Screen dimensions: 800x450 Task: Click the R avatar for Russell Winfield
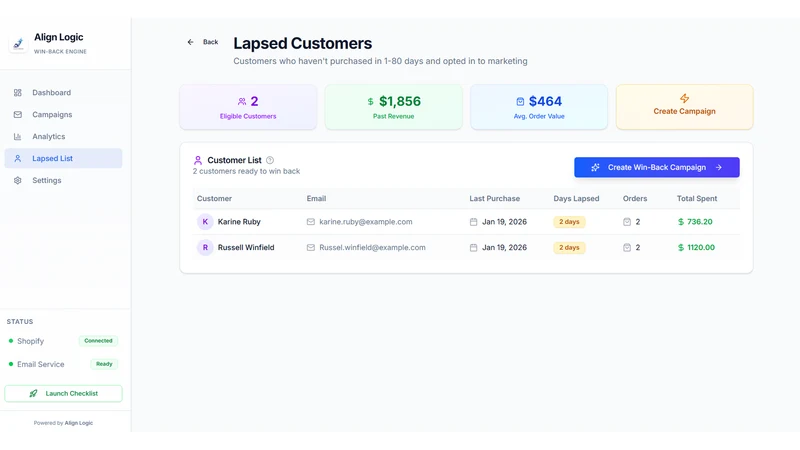pos(205,247)
